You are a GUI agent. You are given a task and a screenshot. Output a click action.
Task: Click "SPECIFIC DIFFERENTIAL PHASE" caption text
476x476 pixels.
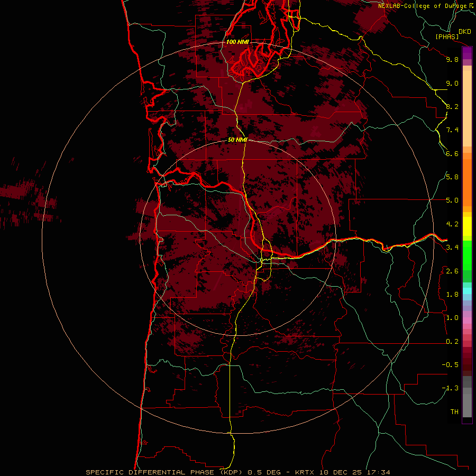click(151, 472)
